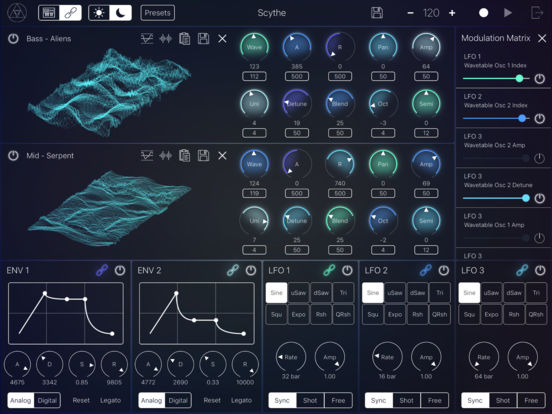This screenshot has height=414, width=552.
Task: Select Digital mode for ENV 1
Action: (x=48, y=400)
